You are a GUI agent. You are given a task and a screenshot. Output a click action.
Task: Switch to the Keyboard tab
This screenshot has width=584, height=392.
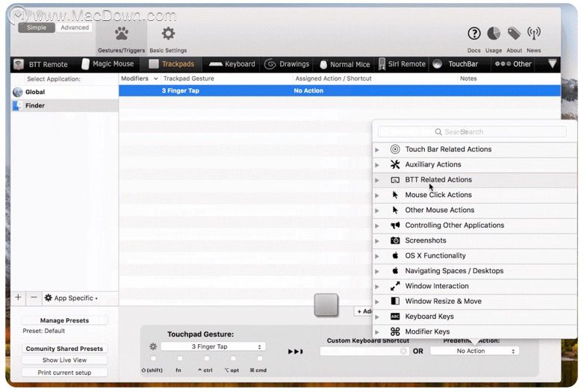tap(232, 64)
